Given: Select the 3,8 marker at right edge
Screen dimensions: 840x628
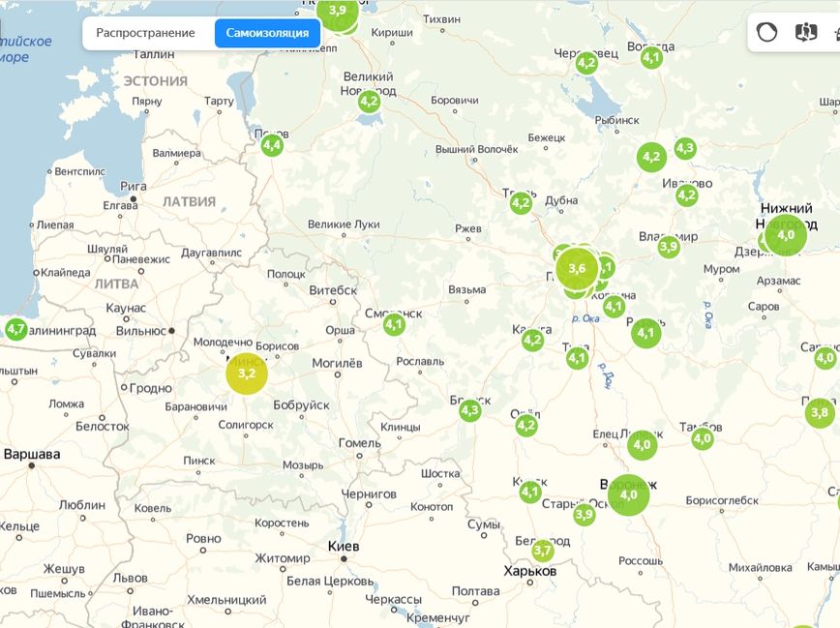Looking at the screenshot, I should [820, 413].
